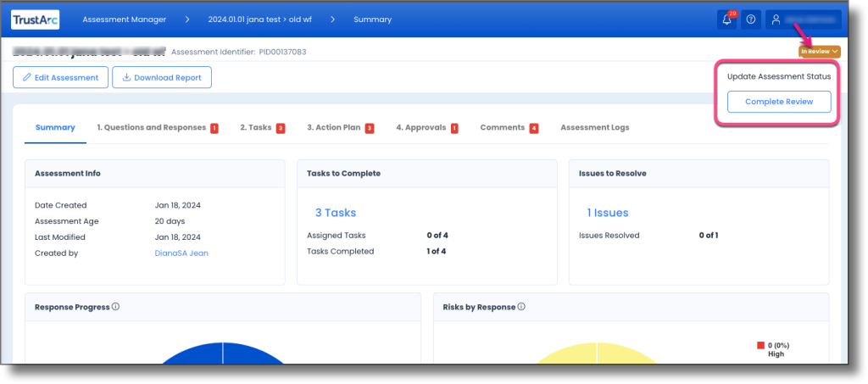Click Assessment Manager breadcrumb
The height and width of the screenshot is (384, 868).
click(125, 19)
